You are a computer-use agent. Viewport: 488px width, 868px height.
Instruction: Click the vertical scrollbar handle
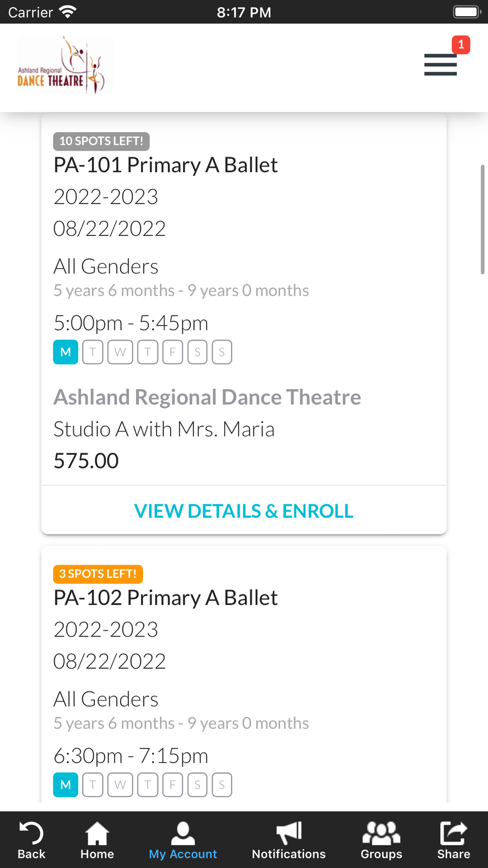coord(482,219)
